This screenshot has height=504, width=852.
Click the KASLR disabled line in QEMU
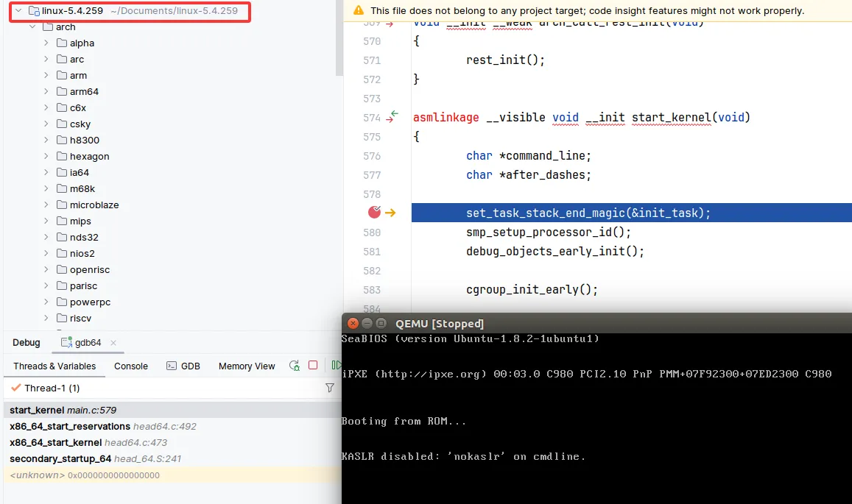(463, 456)
